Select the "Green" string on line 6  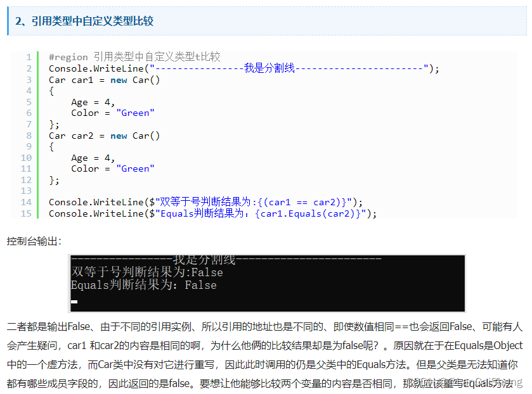[135, 113]
